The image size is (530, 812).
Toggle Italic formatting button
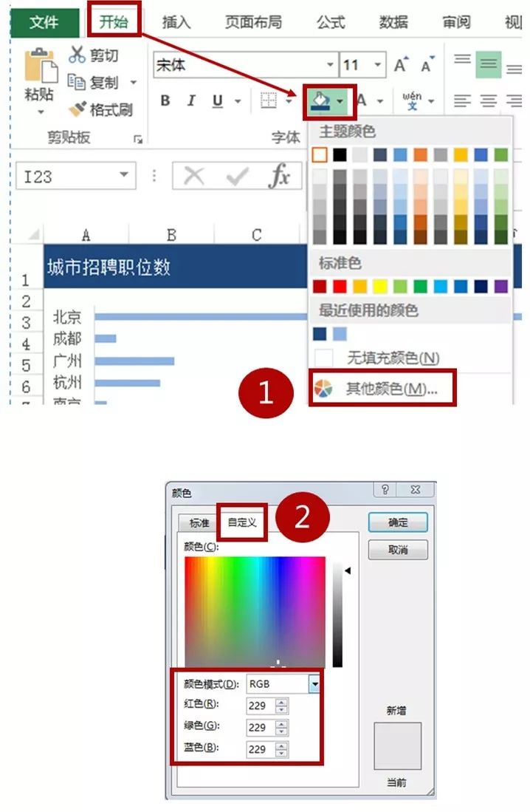click(x=191, y=100)
